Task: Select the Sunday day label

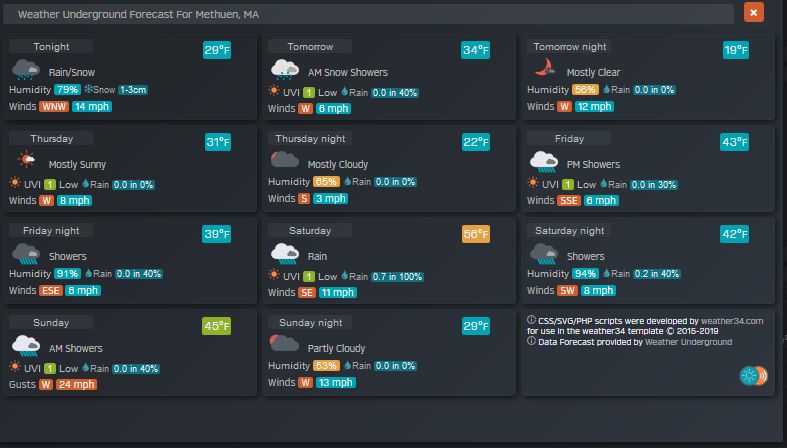Action: click(51, 323)
